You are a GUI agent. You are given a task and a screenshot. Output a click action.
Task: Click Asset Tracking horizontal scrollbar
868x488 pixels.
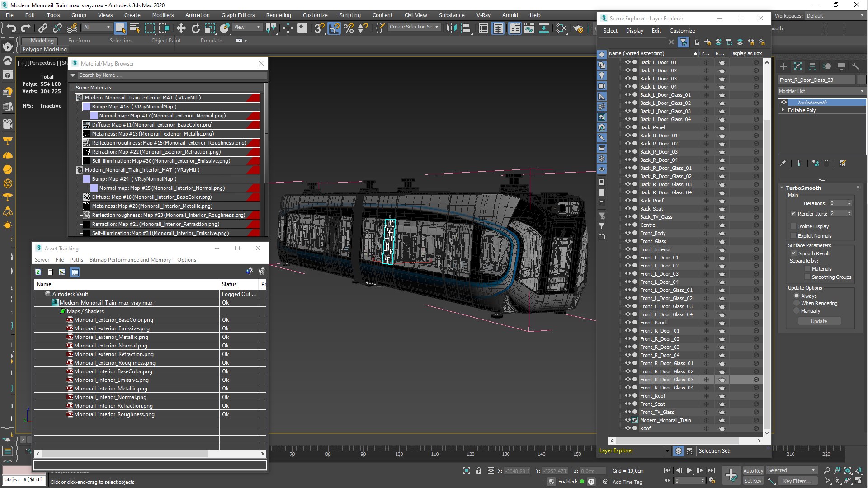[x=125, y=454]
